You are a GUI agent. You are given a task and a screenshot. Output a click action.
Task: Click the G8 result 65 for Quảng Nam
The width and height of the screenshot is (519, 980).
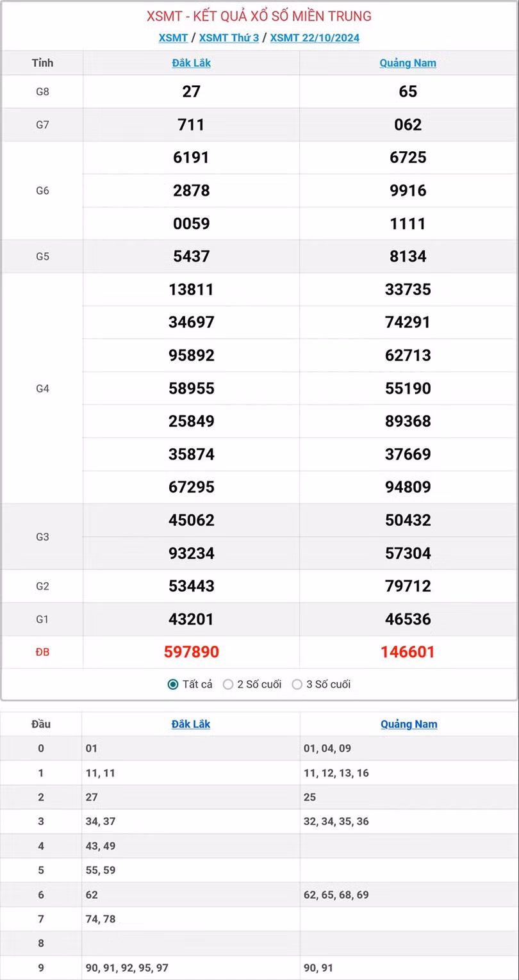[x=408, y=92]
